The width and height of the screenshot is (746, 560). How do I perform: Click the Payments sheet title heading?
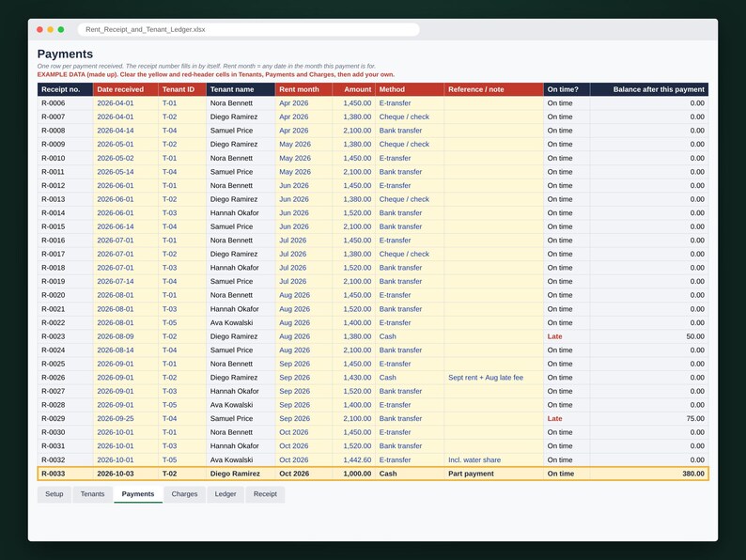pos(65,54)
